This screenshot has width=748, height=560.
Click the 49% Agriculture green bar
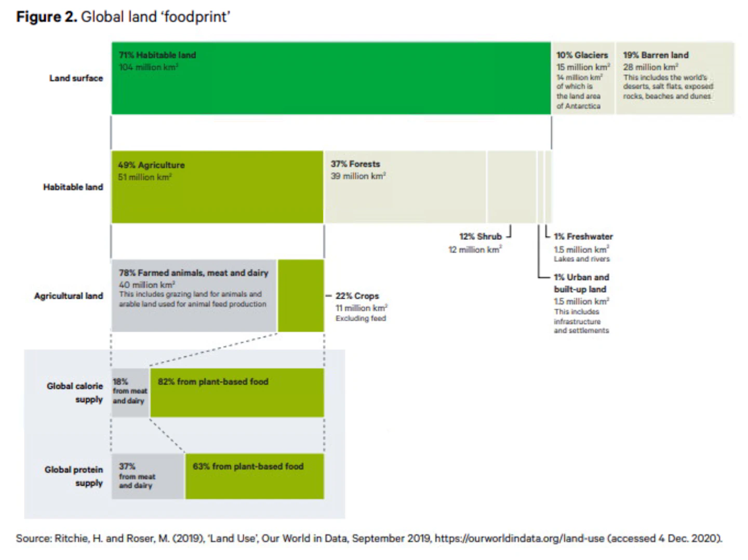click(x=217, y=187)
